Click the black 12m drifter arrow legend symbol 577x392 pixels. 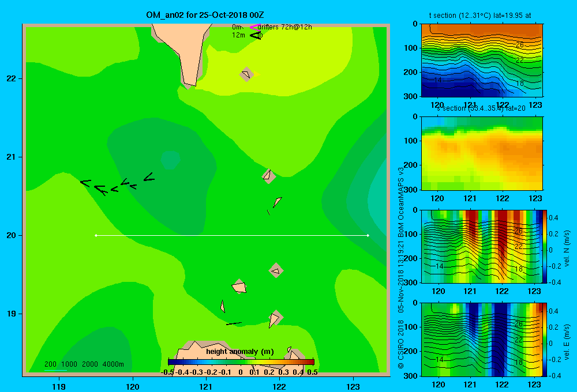tap(256, 35)
